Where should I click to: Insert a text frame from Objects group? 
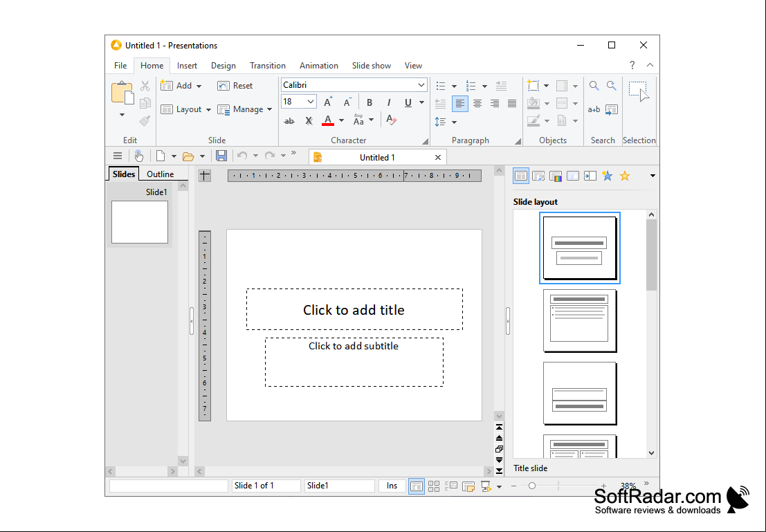coord(534,86)
